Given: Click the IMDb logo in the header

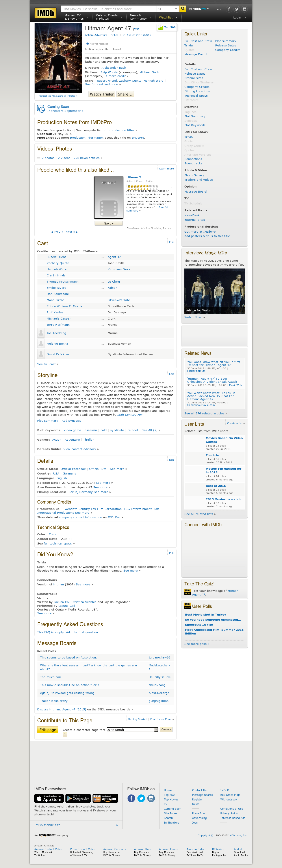Looking at the screenshot, I should tap(45, 13).
